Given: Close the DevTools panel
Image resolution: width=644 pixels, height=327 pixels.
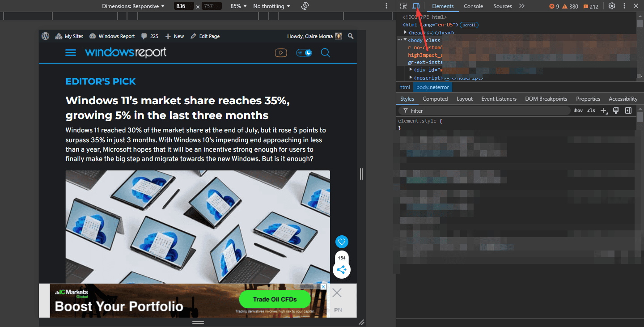Looking at the screenshot, I should (x=636, y=6).
